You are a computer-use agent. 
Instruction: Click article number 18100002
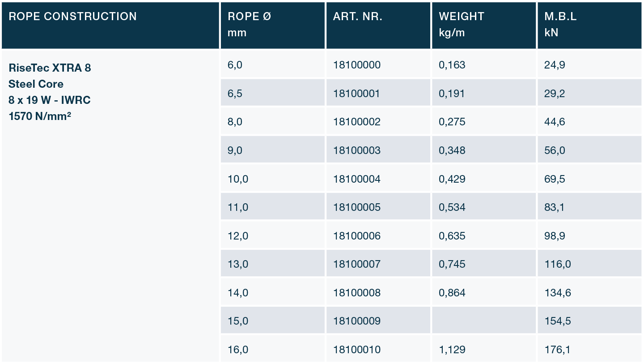tap(357, 122)
